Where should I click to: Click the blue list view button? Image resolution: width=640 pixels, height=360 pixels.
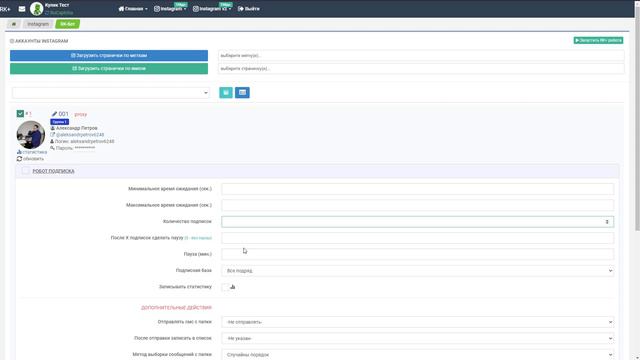tap(242, 93)
